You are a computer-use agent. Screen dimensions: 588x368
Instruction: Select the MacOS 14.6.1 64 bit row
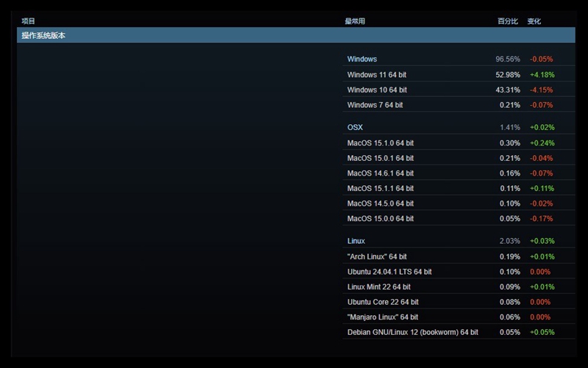459,173
